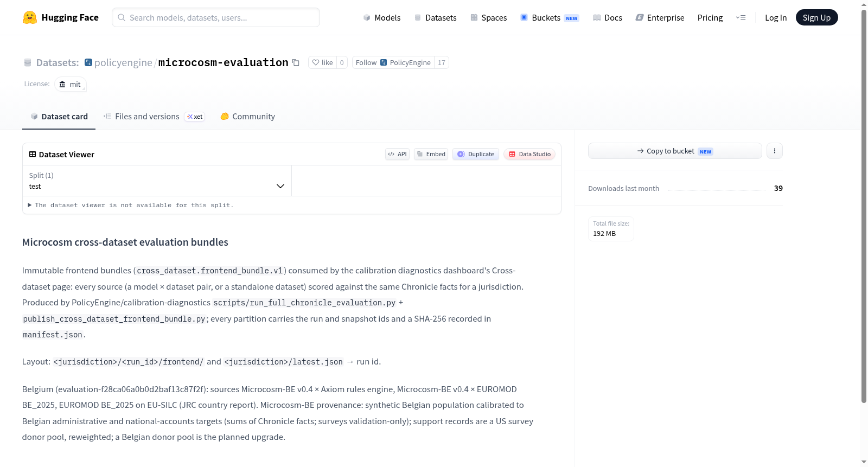Screen dimensions: 868x467
Task: Open Data Studio
Action: 529,154
